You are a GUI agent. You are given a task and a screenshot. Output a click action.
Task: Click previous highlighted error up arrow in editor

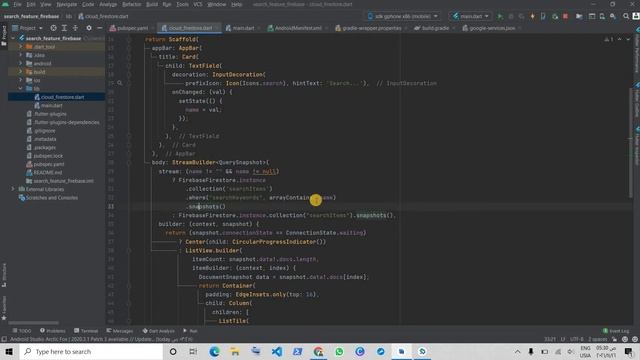pos(620,39)
